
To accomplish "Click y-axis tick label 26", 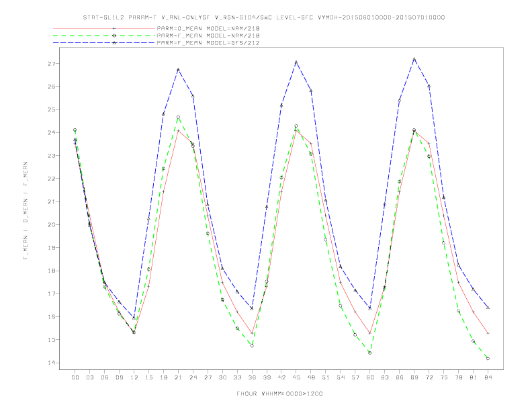I will coord(52,87).
